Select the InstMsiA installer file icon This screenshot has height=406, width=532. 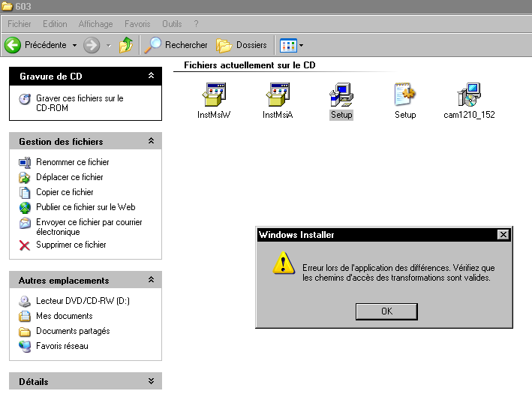pyautogui.click(x=278, y=95)
